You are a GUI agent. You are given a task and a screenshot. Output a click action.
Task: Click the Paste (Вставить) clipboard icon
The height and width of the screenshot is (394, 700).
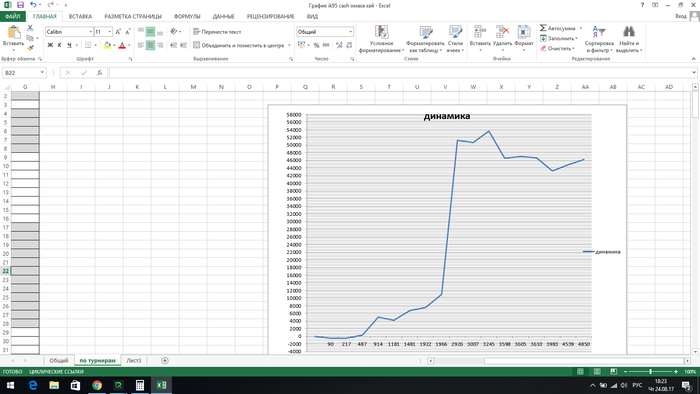click(13, 33)
